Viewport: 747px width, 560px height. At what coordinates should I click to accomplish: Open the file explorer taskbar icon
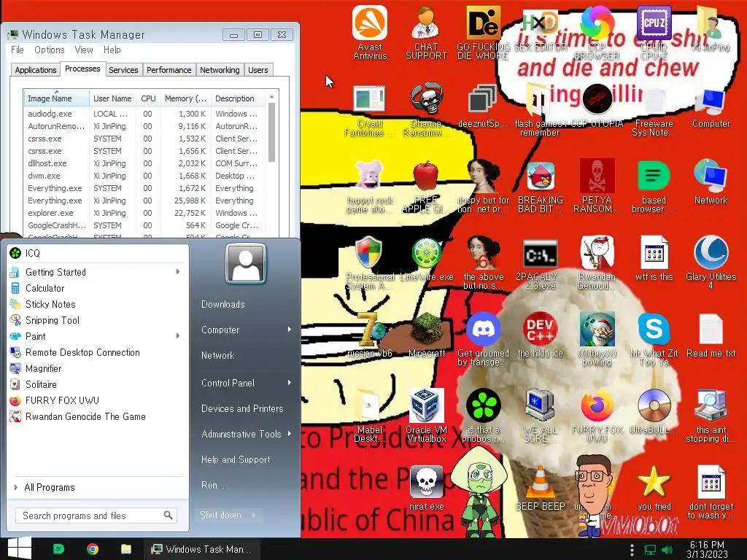coord(125,549)
